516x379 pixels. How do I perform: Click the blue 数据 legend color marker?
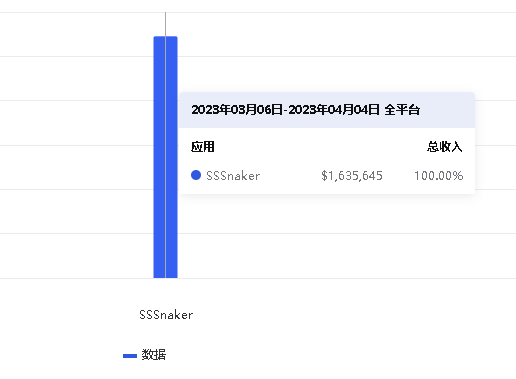130,356
